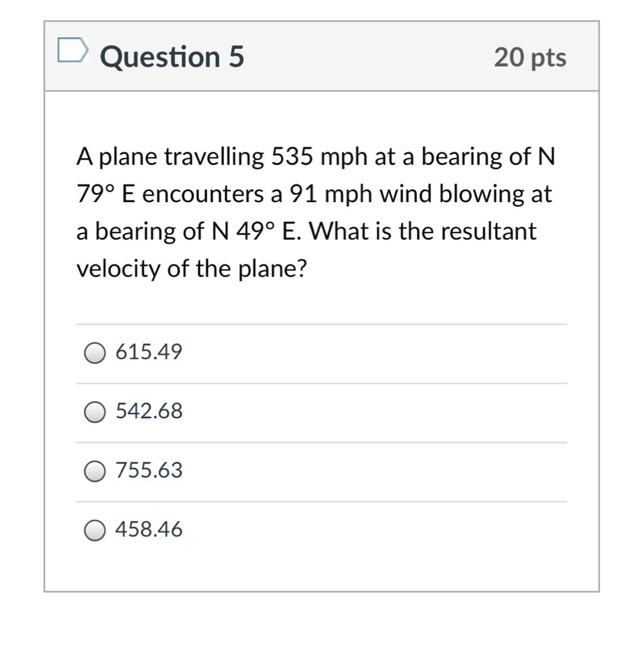Click the Question 5 heading

(x=172, y=57)
